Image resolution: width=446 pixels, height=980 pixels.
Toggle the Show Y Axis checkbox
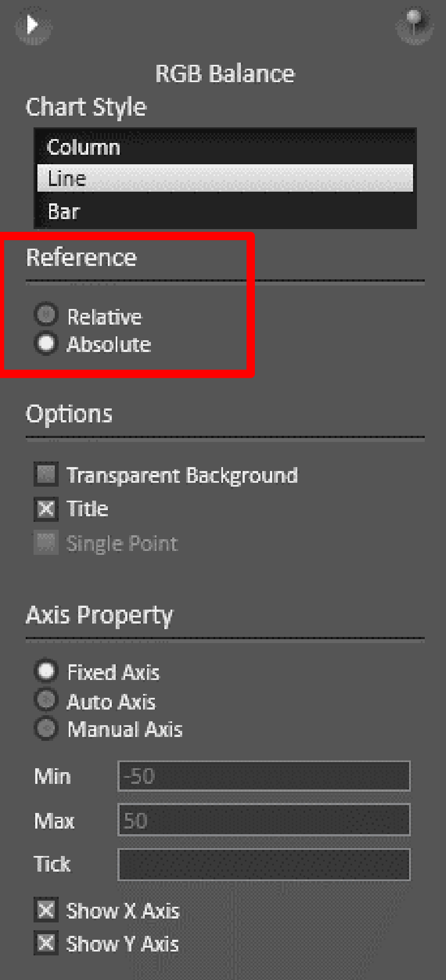[46, 943]
